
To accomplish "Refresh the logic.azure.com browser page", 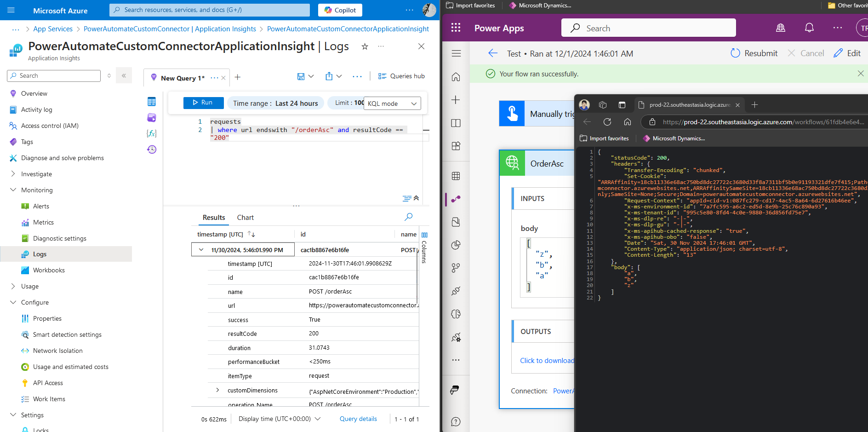I will (x=607, y=122).
